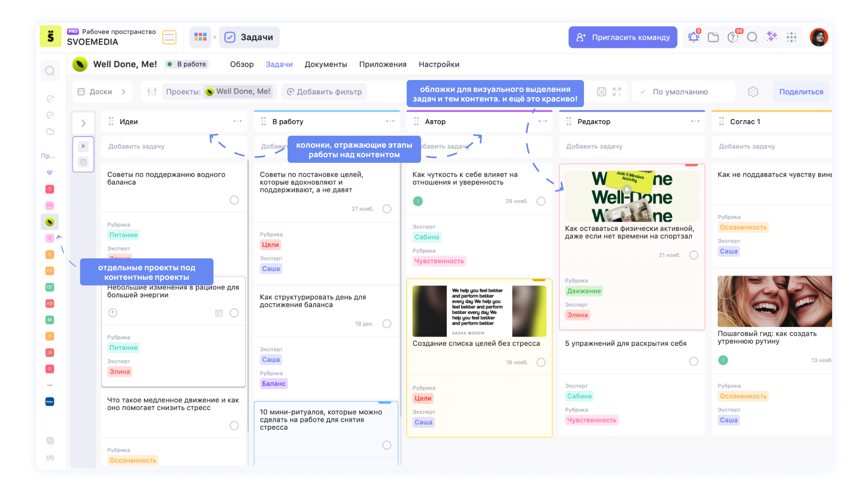Open board settings gear icon

click(752, 91)
